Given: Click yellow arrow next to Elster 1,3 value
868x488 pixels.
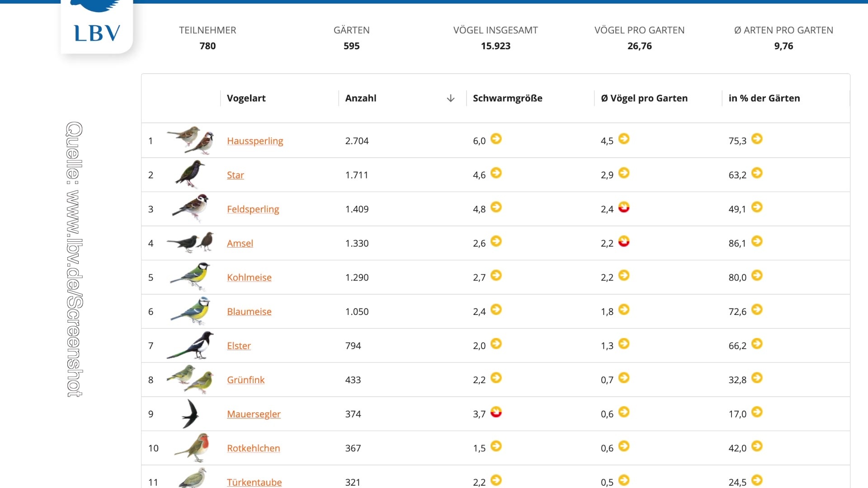Looking at the screenshot, I should tap(624, 344).
